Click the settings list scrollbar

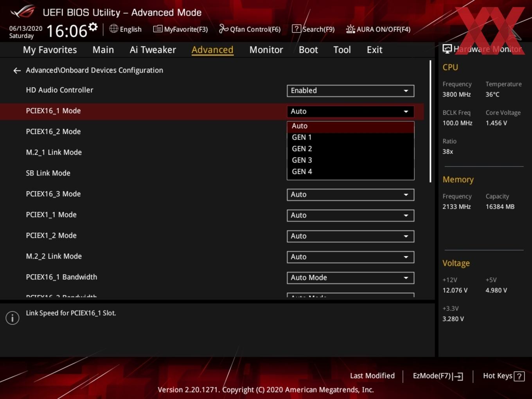coord(430,121)
